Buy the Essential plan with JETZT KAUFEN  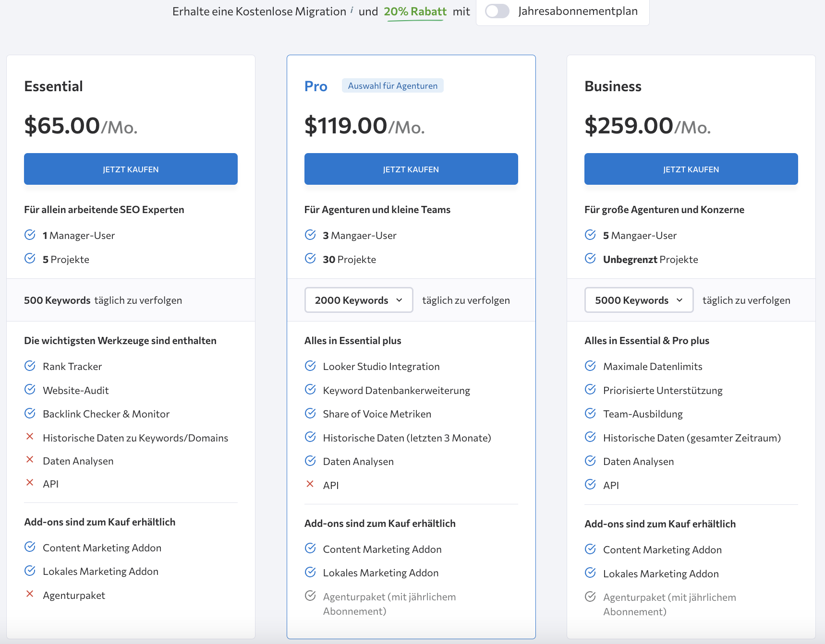click(x=131, y=169)
